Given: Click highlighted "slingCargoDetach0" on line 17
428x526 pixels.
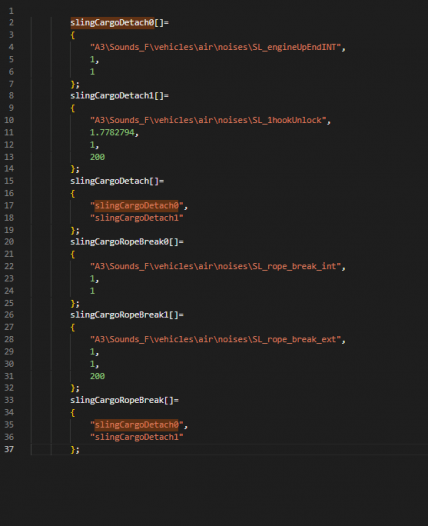Looking at the screenshot, I should [x=137, y=206].
